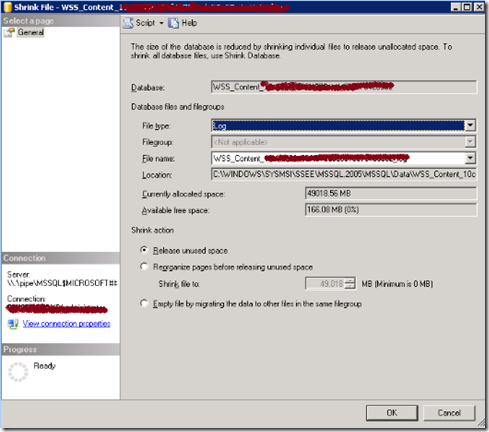This screenshot has height=432, width=489.
Task: Click the OK button
Action: point(392,413)
